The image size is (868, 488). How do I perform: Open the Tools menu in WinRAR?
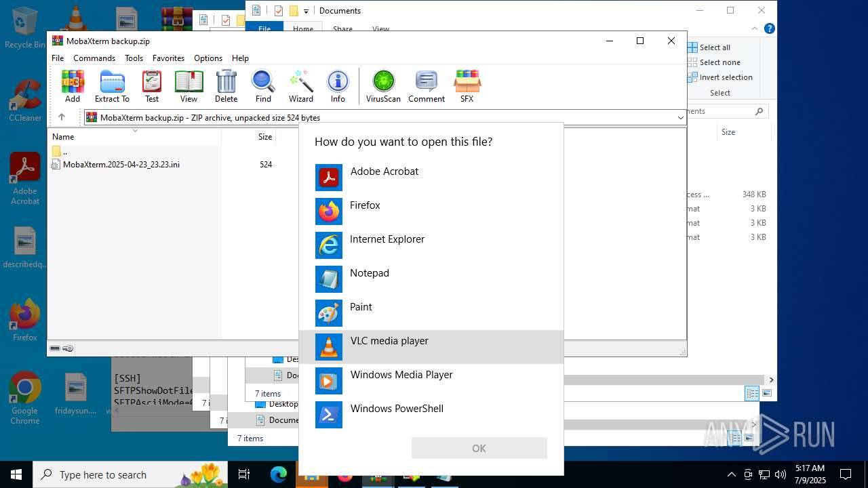coord(134,58)
